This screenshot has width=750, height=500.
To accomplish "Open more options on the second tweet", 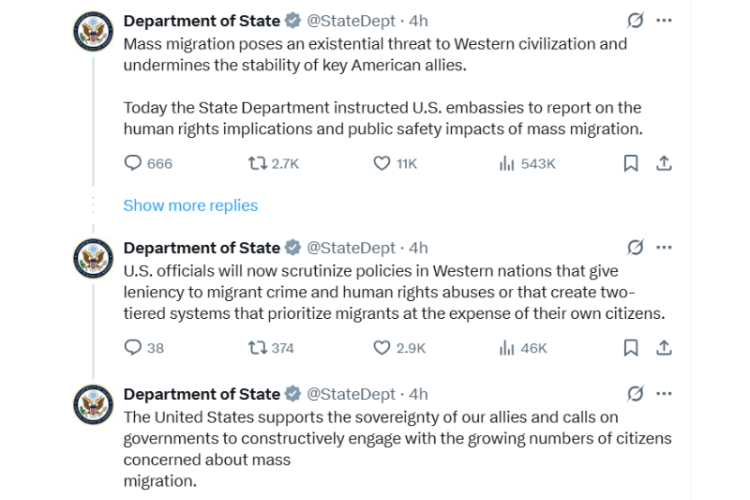I will tap(665, 247).
